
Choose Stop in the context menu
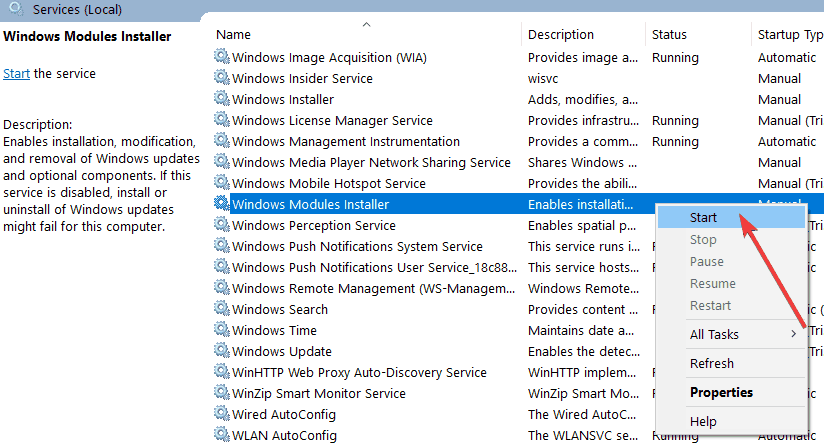tap(731, 240)
